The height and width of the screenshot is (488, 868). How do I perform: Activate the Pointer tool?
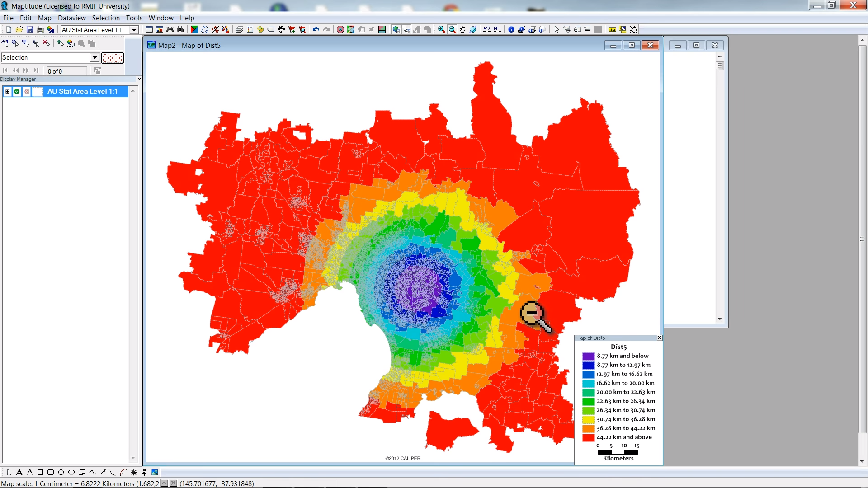point(556,29)
